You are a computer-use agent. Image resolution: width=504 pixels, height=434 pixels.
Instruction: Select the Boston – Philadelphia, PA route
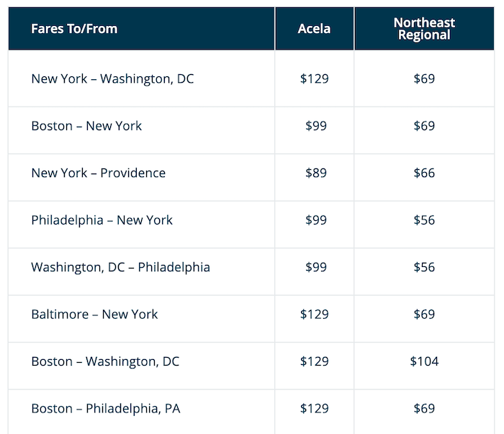[106, 409]
